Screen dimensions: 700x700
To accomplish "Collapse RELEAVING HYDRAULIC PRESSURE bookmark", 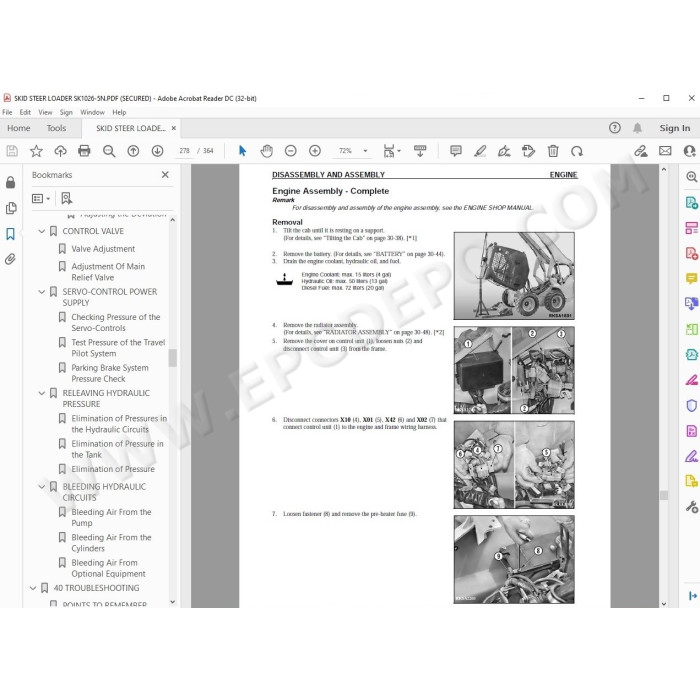I will (x=42, y=393).
